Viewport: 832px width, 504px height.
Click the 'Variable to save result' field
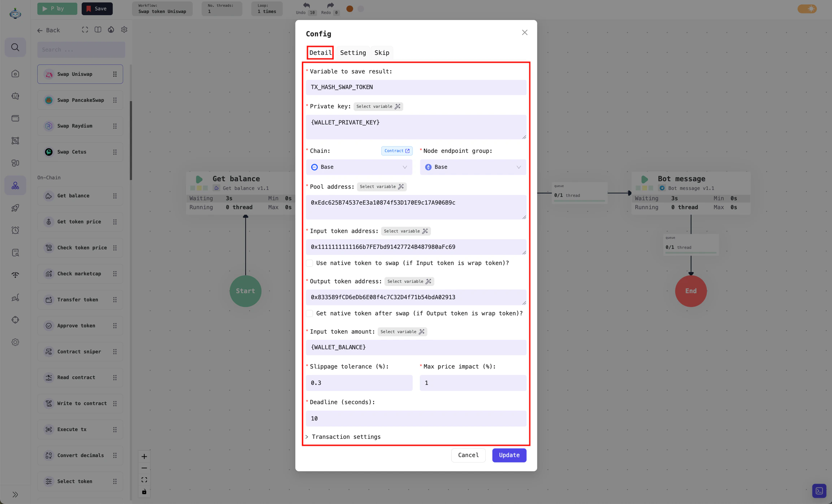click(x=416, y=87)
